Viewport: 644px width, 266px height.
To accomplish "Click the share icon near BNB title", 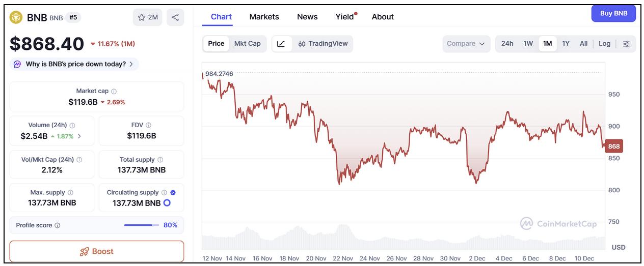I will [x=175, y=17].
